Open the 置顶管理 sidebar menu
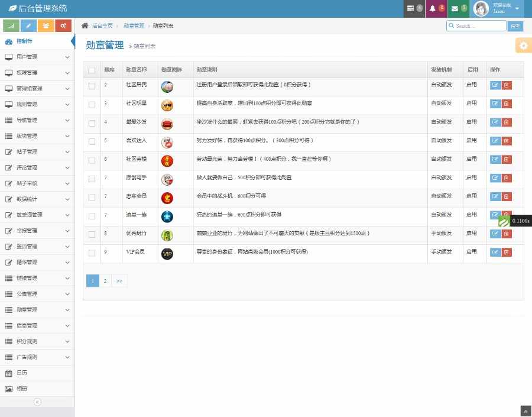 tap(37, 247)
